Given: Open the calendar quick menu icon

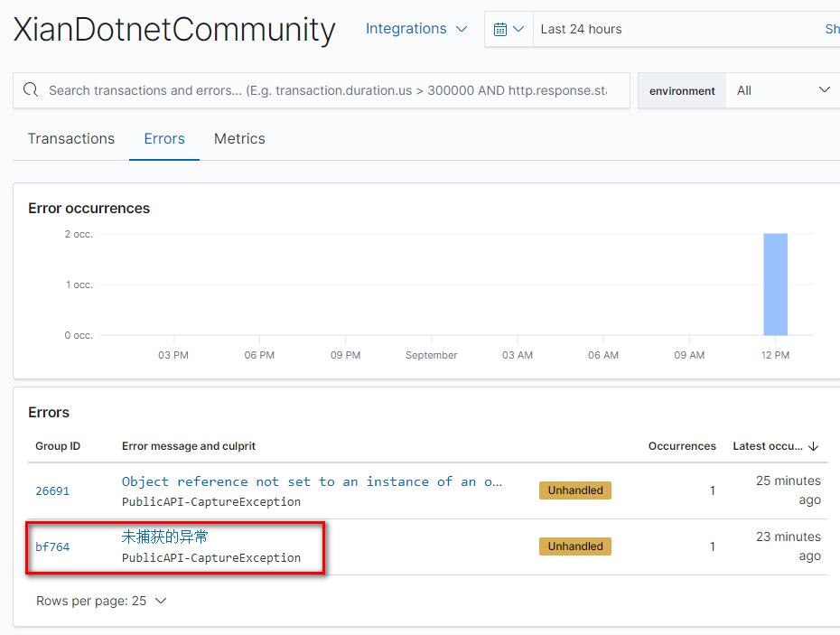Looking at the screenshot, I should click(x=509, y=29).
